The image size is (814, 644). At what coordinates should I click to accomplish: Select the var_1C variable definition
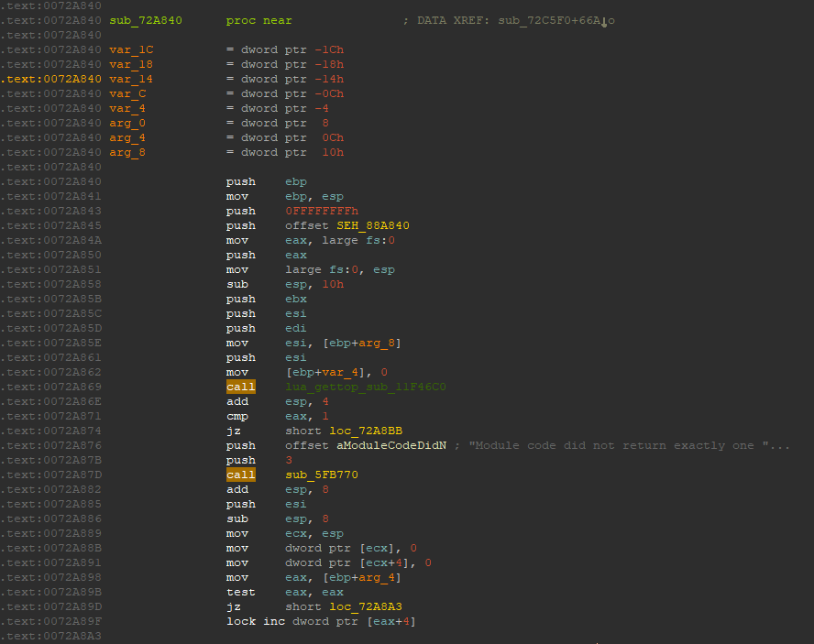(x=131, y=49)
